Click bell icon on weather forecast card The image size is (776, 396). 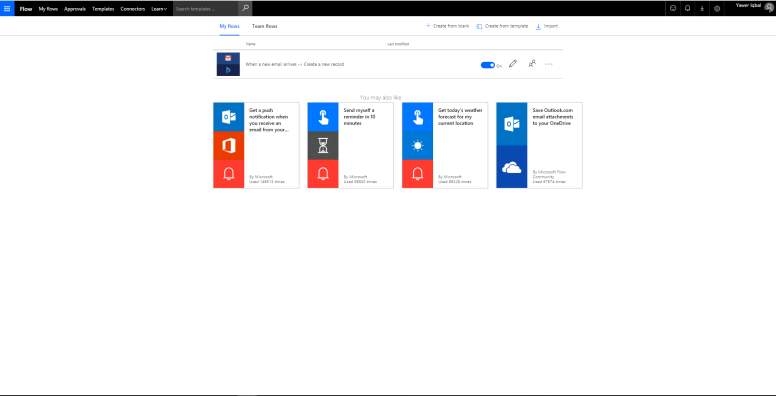[x=418, y=174]
